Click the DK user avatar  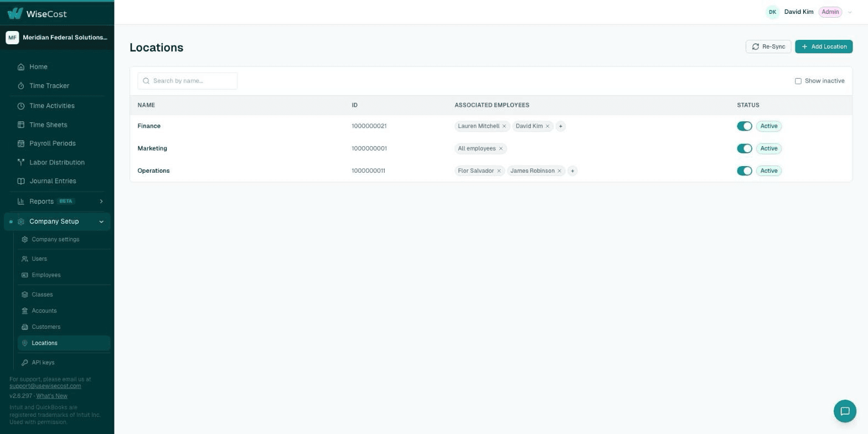(772, 12)
